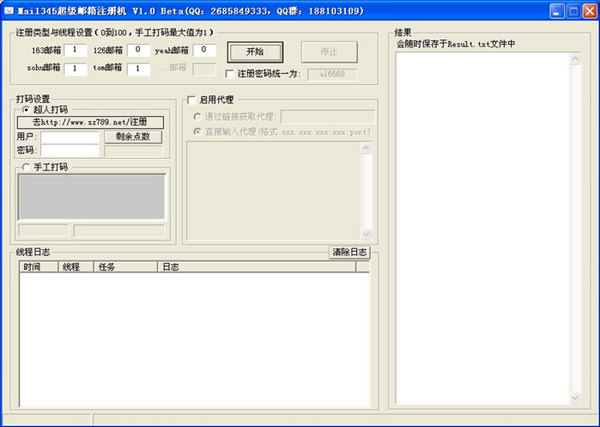Select the 超人打码 radio option
Screen dimensions: 600x427
pyautogui.click(x=26, y=109)
